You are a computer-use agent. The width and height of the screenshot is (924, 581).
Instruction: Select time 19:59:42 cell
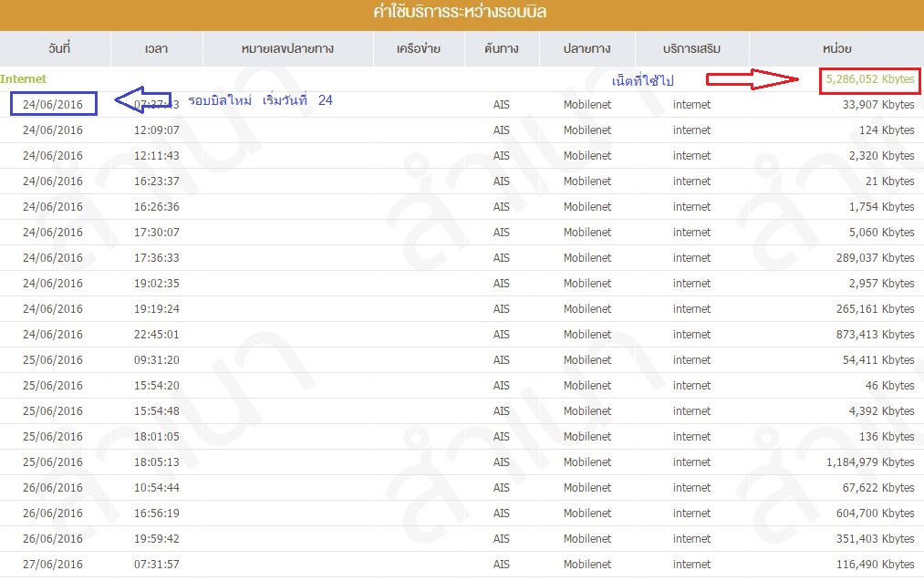click(x=157, y=538)
